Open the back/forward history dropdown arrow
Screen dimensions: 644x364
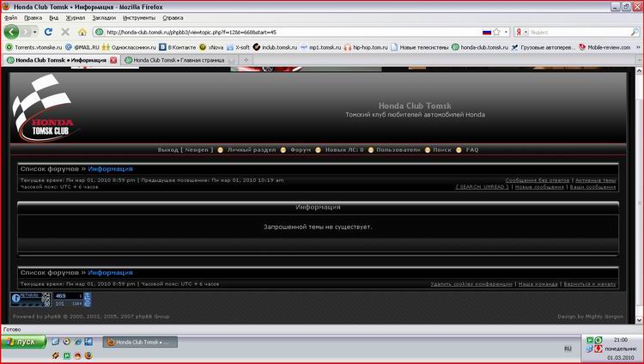(35, 32)
